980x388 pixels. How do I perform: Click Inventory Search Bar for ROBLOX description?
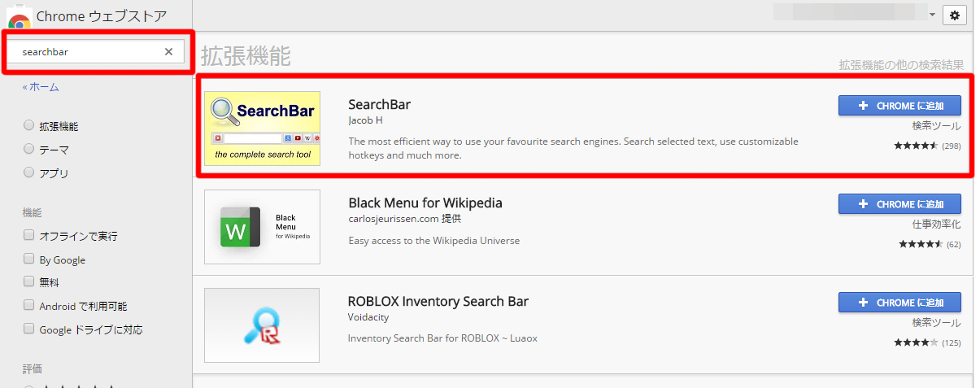point(442,338)
